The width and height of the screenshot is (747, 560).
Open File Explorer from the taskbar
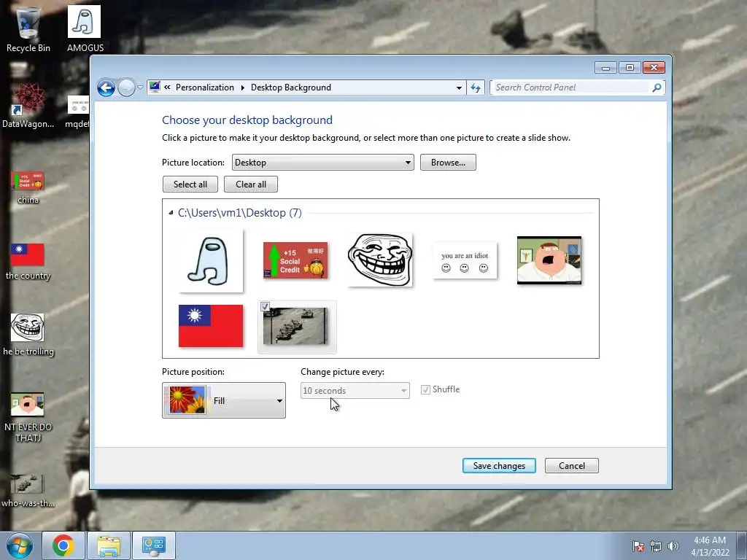pos(109,545)
